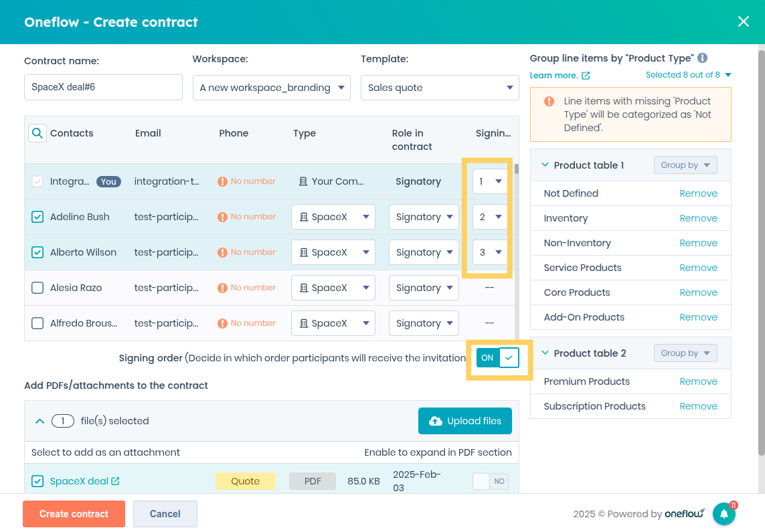765x532 pixels.
Task: Click the No number warning icon in Alesia Razo row
Action: coord(222,288)
